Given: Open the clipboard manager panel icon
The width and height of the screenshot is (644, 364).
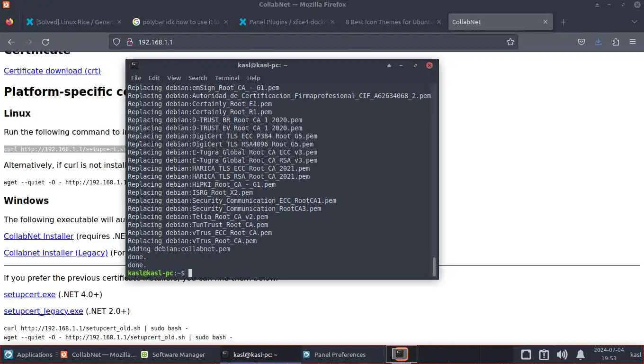Looking at the screenshot, I should 544,355.
